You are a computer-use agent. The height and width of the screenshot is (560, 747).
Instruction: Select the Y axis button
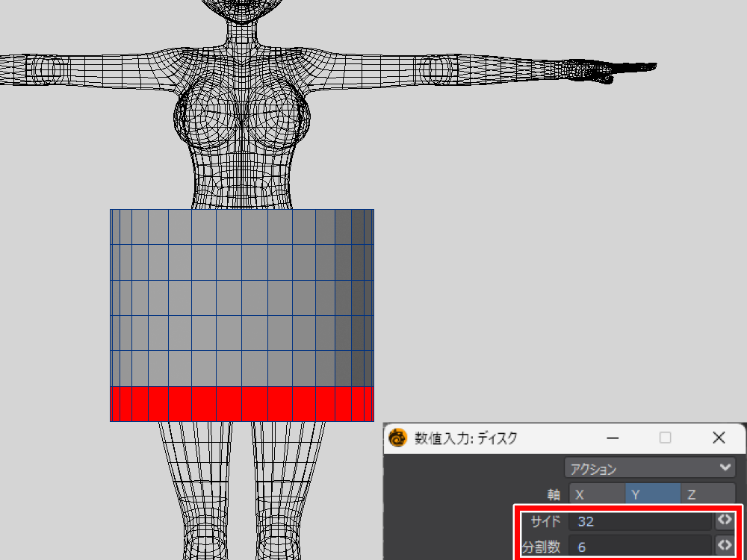click(652, 495)
